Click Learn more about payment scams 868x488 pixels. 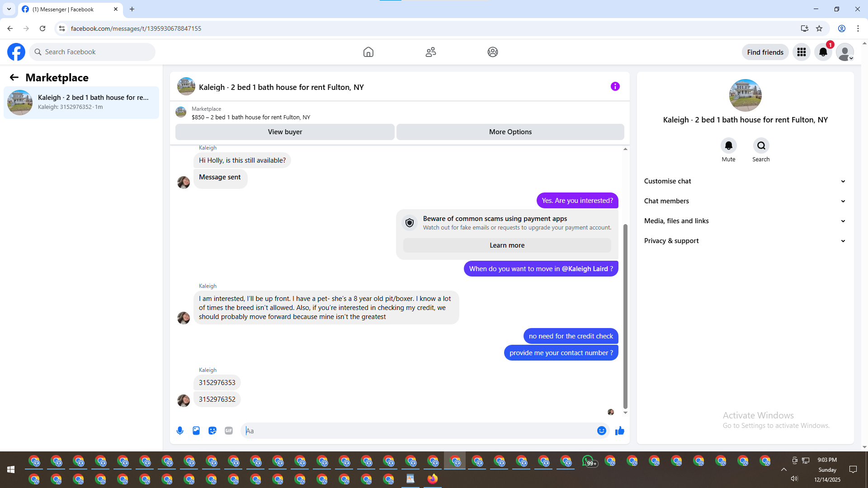[x=507, y=245]
